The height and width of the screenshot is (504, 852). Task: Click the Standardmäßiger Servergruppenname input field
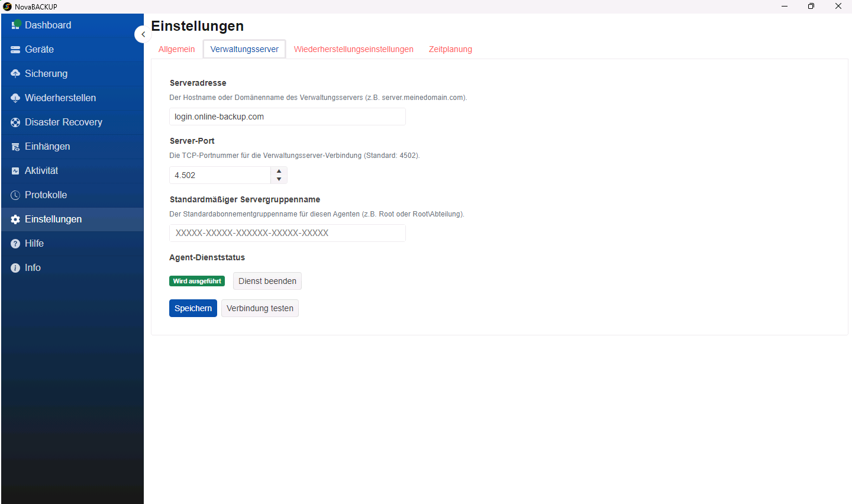(288, 233)
